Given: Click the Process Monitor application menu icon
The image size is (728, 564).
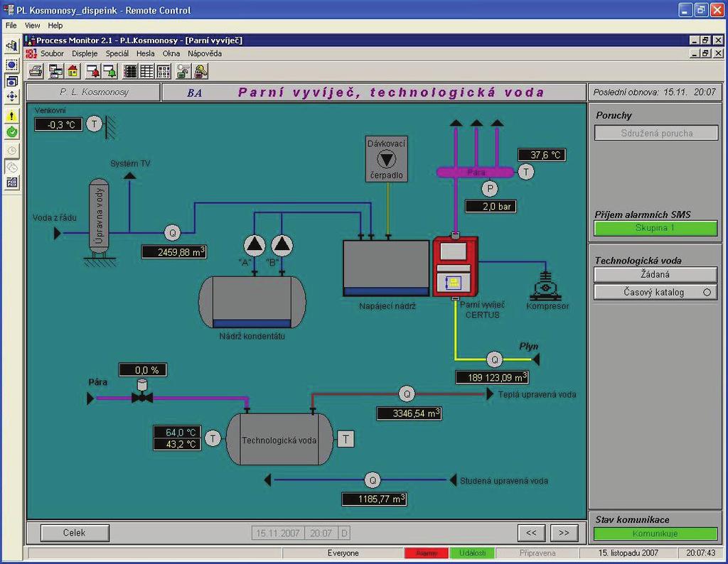Looking at the screenshot, I should point(31,54).
